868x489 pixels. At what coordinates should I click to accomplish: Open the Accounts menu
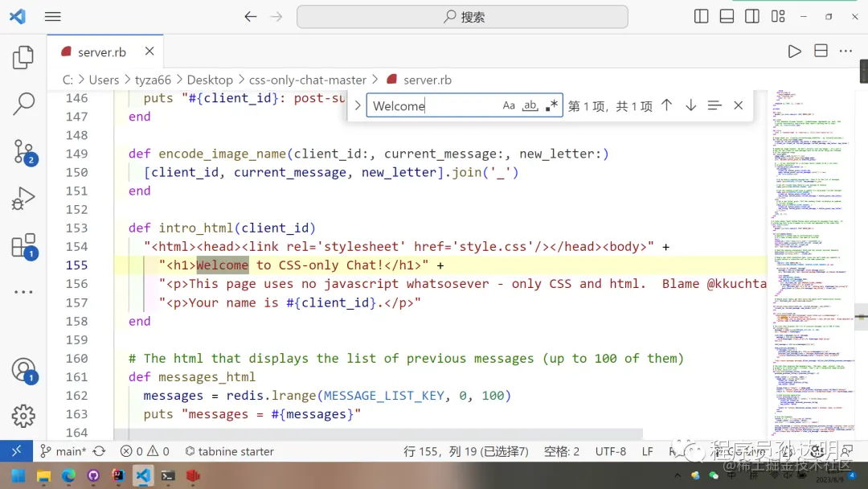23,370
